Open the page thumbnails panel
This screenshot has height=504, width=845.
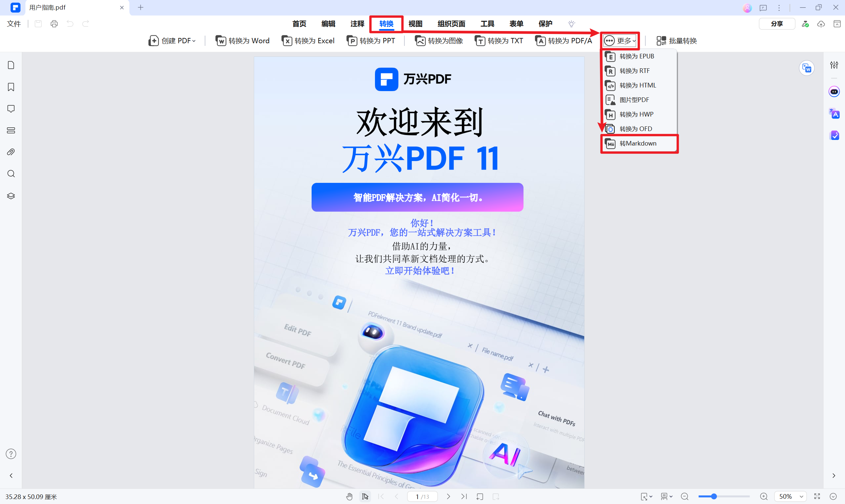click(x=11, y=65)
